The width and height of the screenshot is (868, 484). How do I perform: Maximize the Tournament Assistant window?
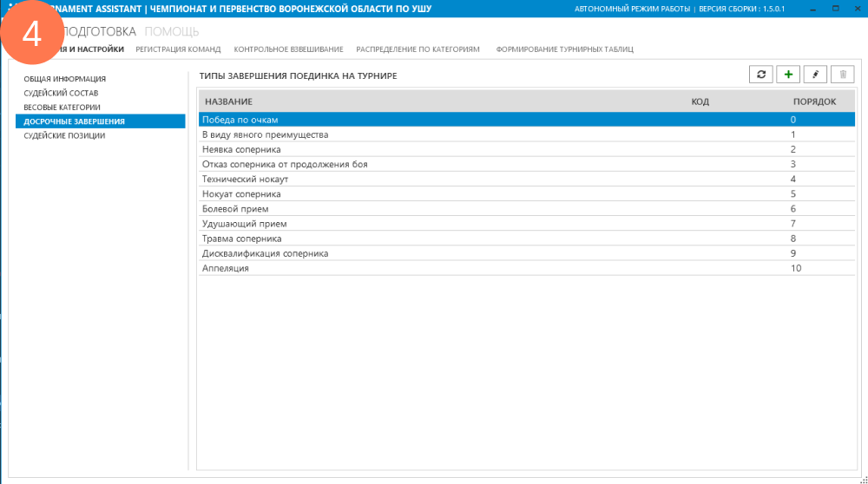coord(835,9)
